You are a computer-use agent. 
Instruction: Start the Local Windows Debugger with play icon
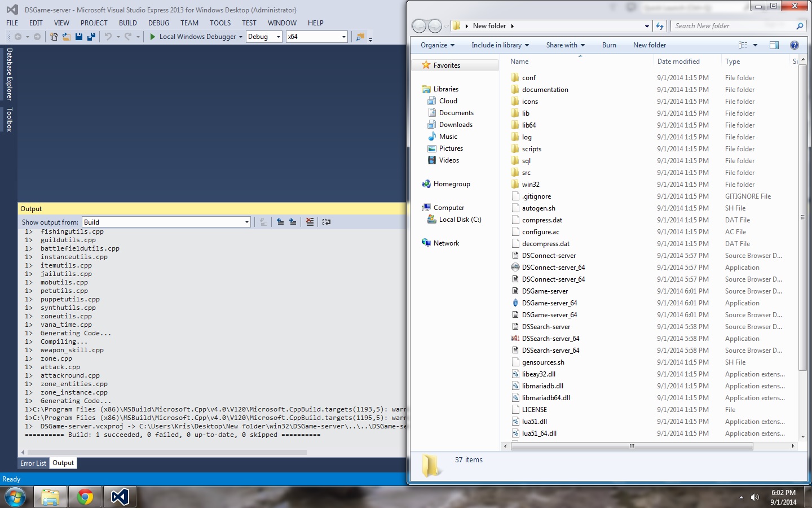click(x=153, y=37)
